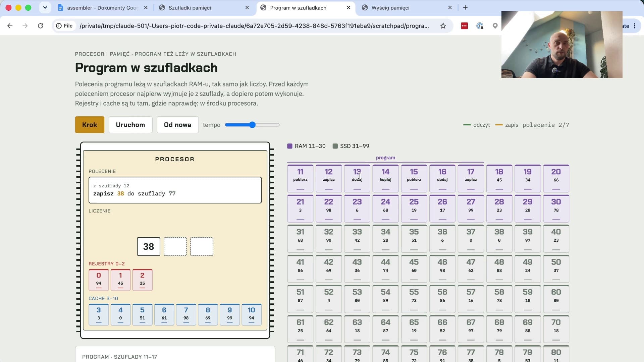Click the 'Krok' step button
Viewport: 644px width, 362px height.
point(90,125)
